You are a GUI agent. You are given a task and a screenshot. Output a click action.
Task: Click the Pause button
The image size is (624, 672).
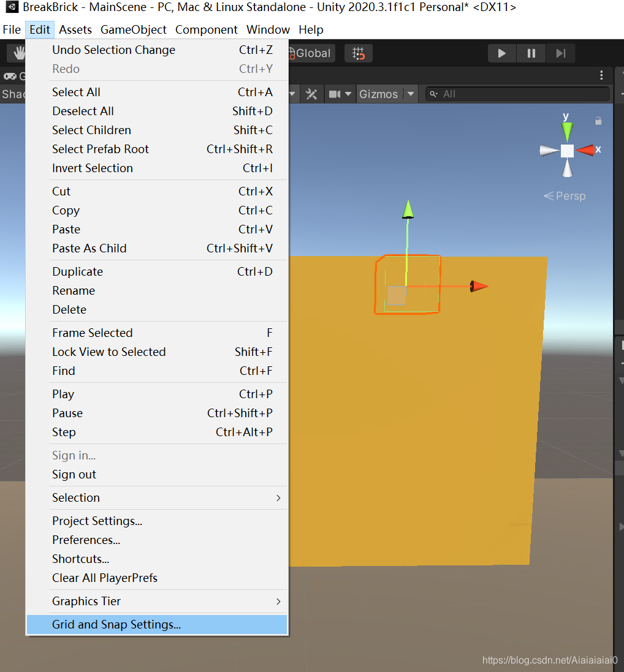531,53
